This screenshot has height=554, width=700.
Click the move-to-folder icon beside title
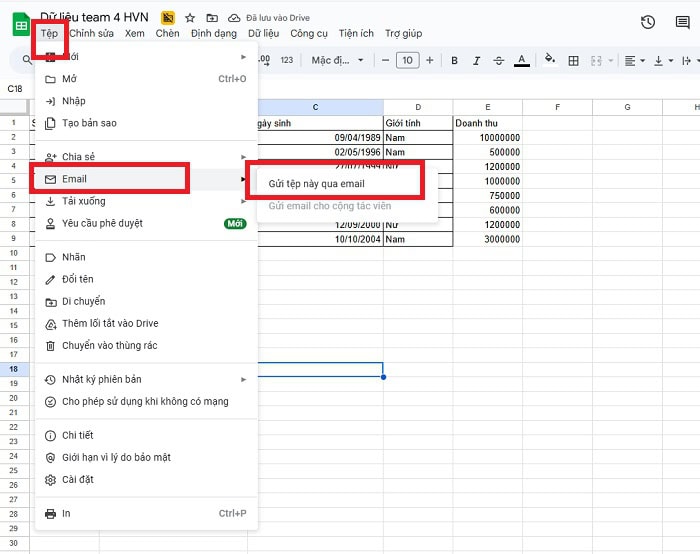[211, 18]
